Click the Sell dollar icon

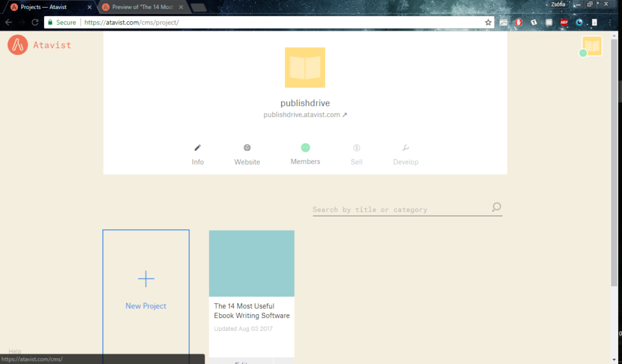(x=356, y=148)
